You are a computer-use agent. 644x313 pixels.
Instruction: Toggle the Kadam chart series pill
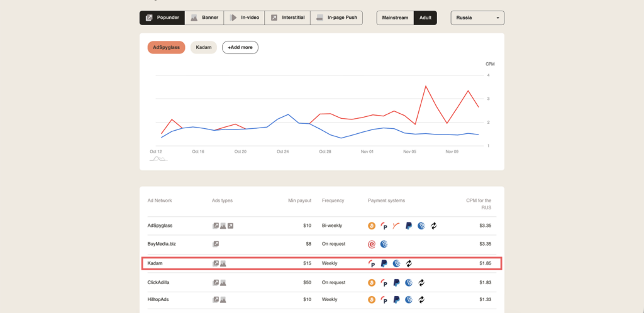203,47
